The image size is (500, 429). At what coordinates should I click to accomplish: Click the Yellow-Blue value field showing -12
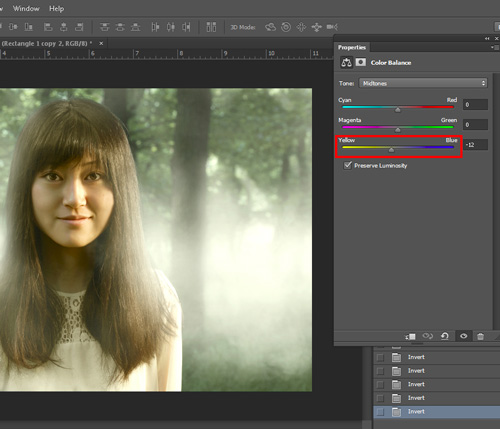point(475,145)
